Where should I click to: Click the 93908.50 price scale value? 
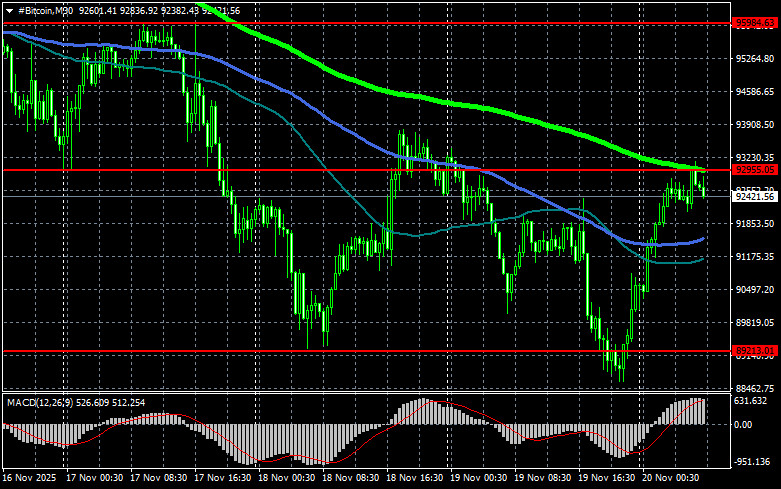click(x=755, y=124)
